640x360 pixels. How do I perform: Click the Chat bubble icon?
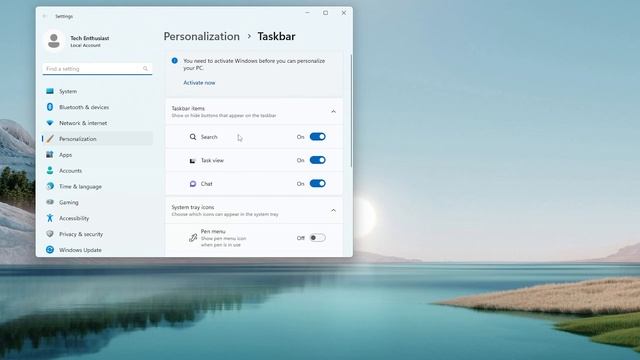pos(193,184)
